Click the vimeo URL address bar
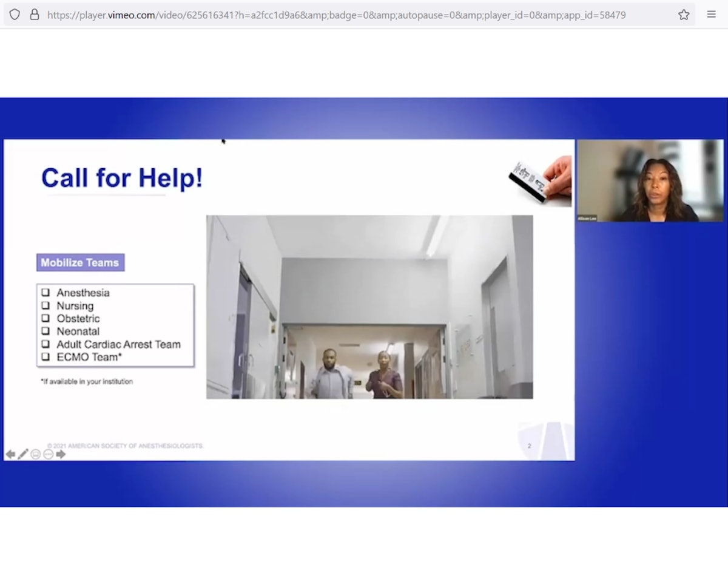This screenshot has height=575, width=728. click(337, 15)
